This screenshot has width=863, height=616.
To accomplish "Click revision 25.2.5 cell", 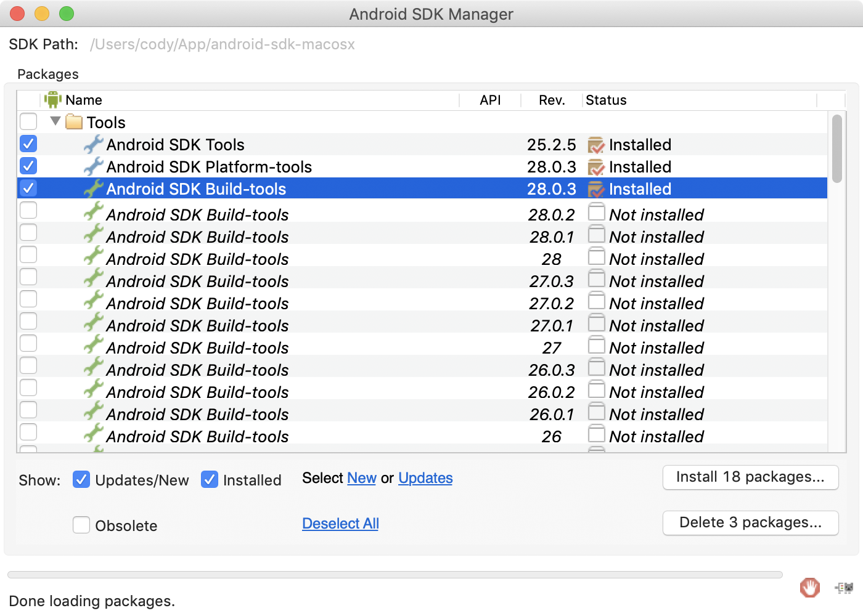I will click(x=552, y=145).
